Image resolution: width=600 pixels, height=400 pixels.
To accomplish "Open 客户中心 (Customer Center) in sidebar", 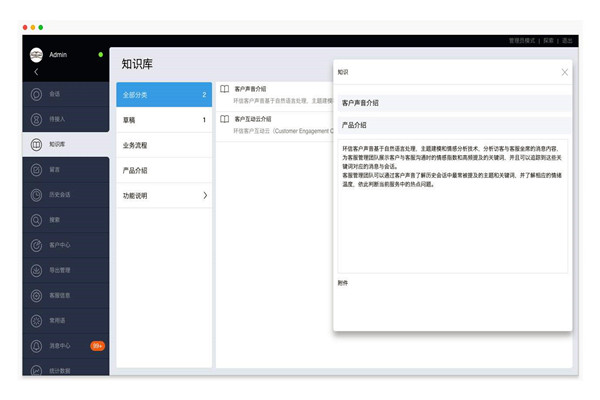I will [58, 244].
